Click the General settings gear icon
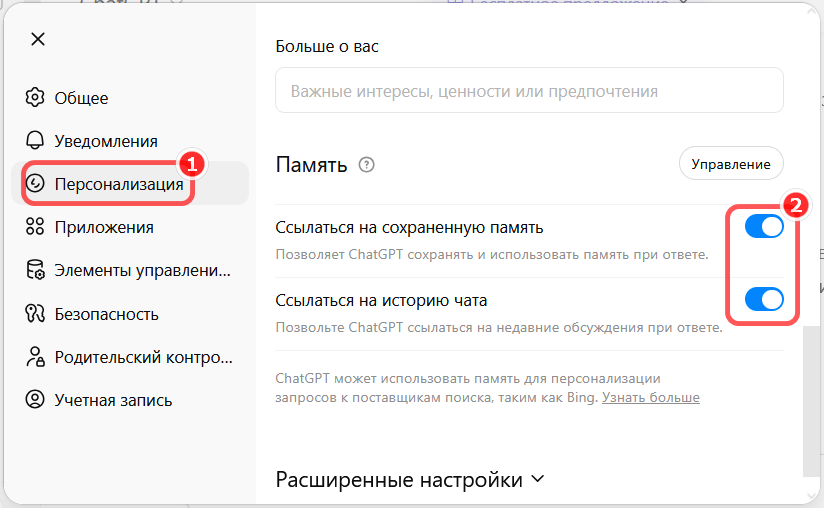This screenshot has height=508, width=824. [36, 98]
